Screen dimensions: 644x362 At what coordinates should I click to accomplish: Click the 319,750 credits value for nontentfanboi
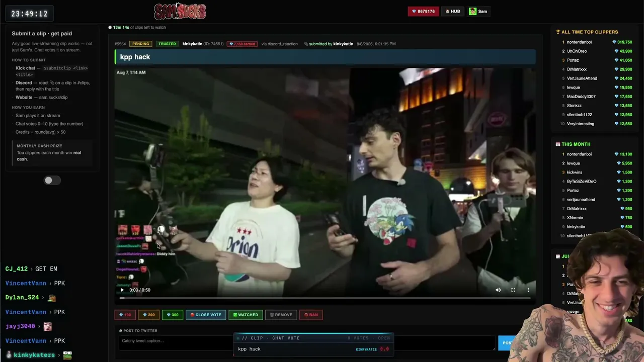coord(622,42)
